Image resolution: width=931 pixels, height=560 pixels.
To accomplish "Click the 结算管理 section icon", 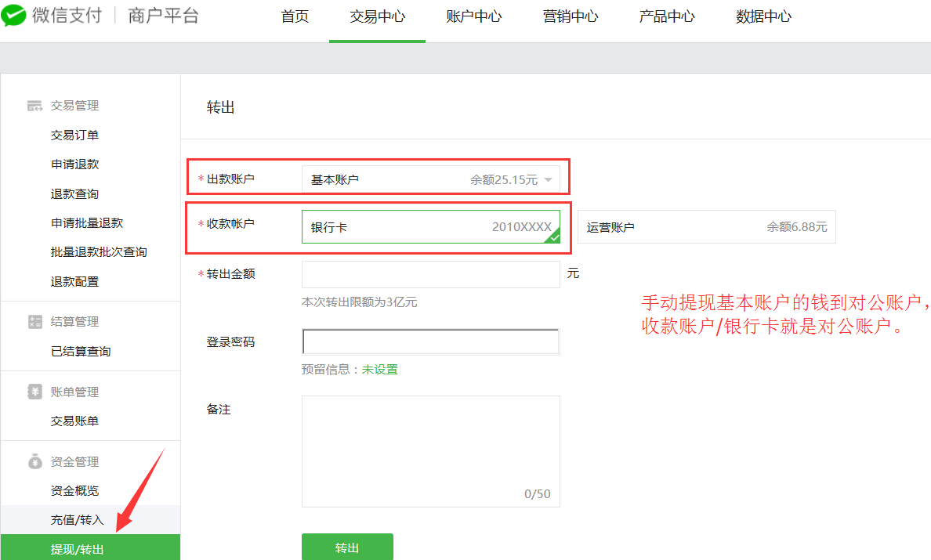I will tap(34, 322).
